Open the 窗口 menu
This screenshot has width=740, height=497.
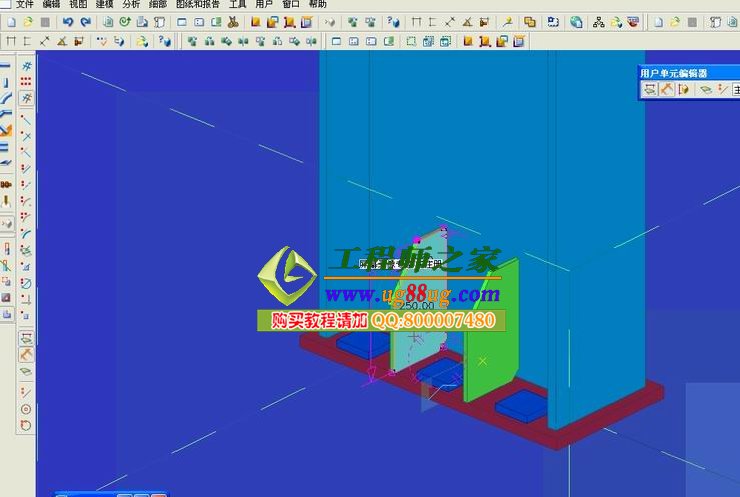tap(291, 5)
